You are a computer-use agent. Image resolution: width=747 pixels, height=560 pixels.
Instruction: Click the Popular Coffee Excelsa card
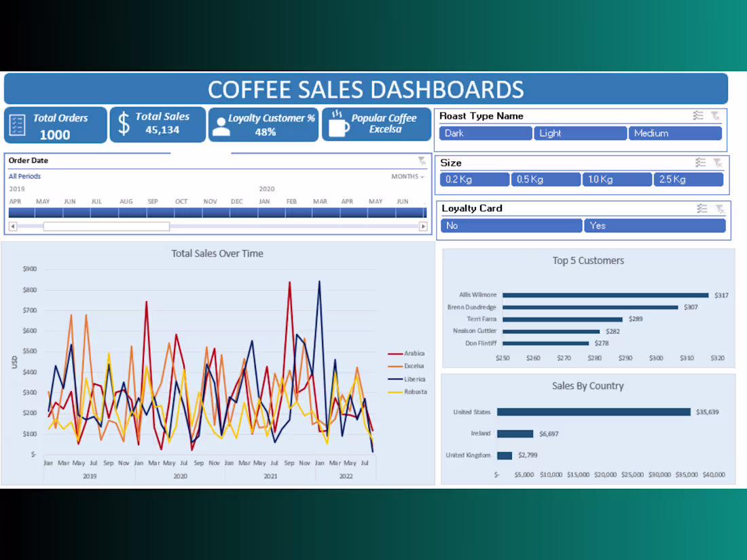coord(376,124)
